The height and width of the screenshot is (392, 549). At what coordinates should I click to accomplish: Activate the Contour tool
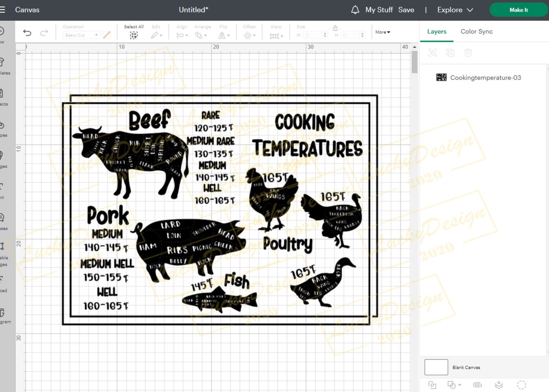(x=522, y=385)
